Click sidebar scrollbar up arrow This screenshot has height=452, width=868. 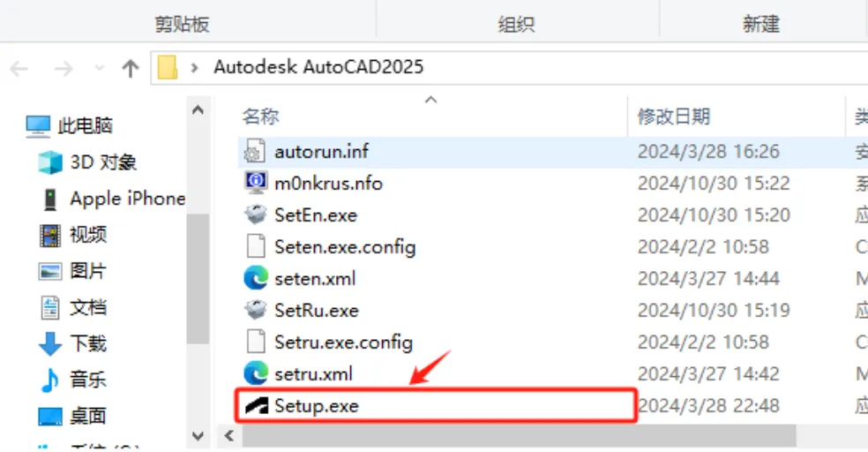pyautogui.click(x=198, y=109)
